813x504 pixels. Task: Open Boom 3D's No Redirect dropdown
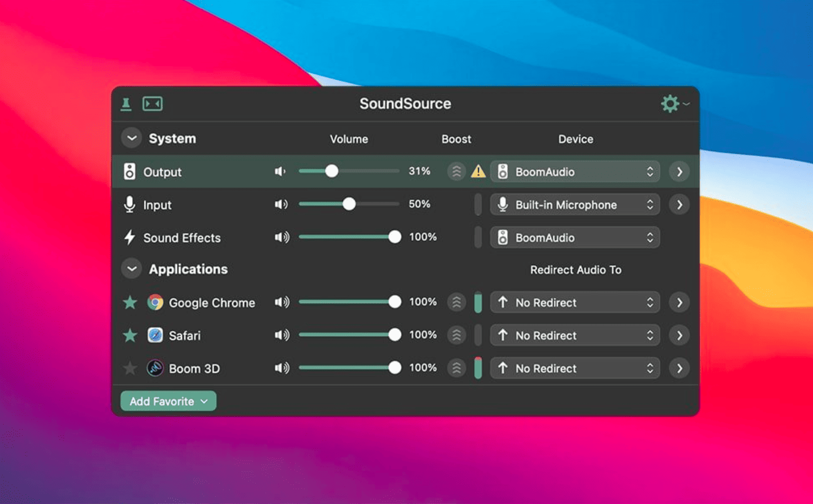[x=575, y=368]
